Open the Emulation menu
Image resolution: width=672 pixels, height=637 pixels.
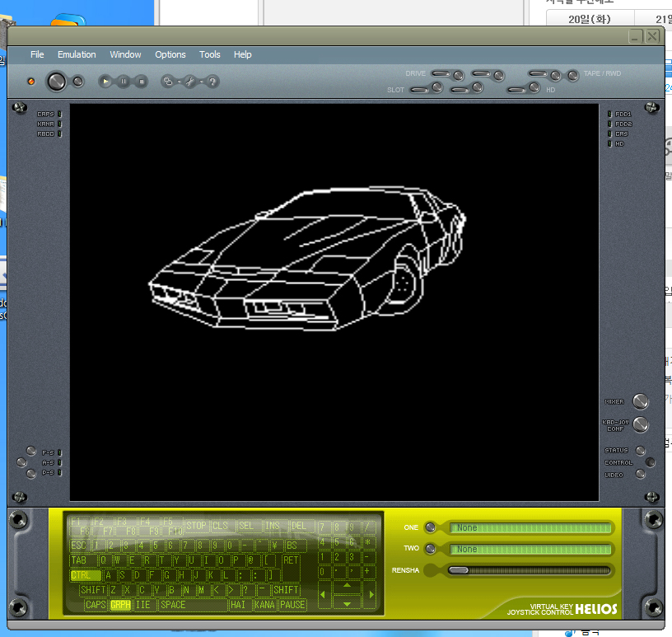point(77,54)
